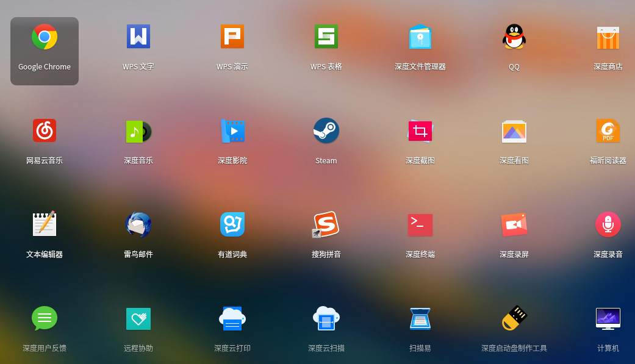Launch 深度启动盘制作工具 boot disk maker
Viewport: 635px width, 364px height.
coord(514,318)
